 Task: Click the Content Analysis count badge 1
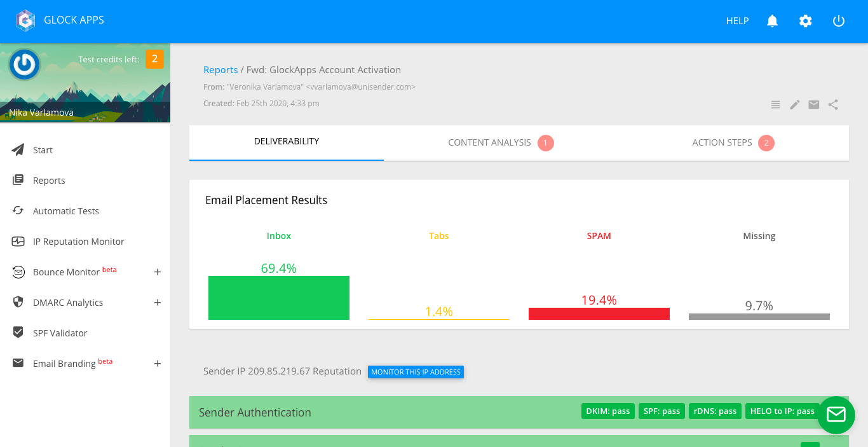pyautogui.click(x=546, y=142)
